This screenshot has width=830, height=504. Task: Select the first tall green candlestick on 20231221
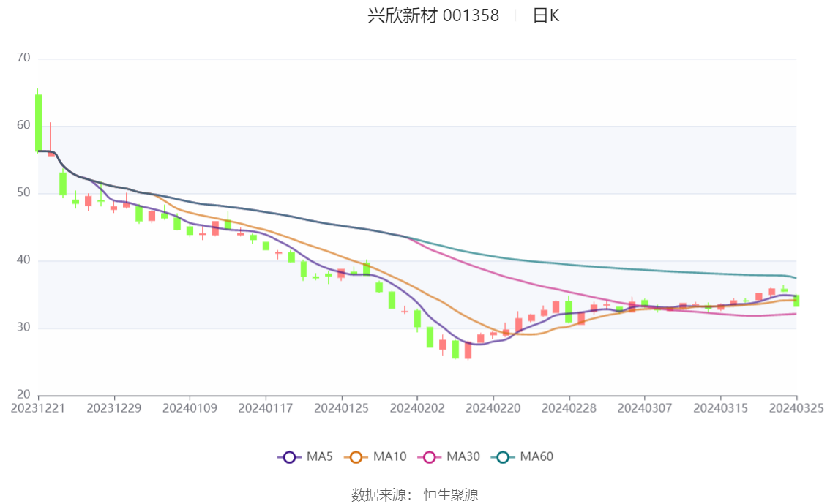pyautogui.click(x=38, y=123)
